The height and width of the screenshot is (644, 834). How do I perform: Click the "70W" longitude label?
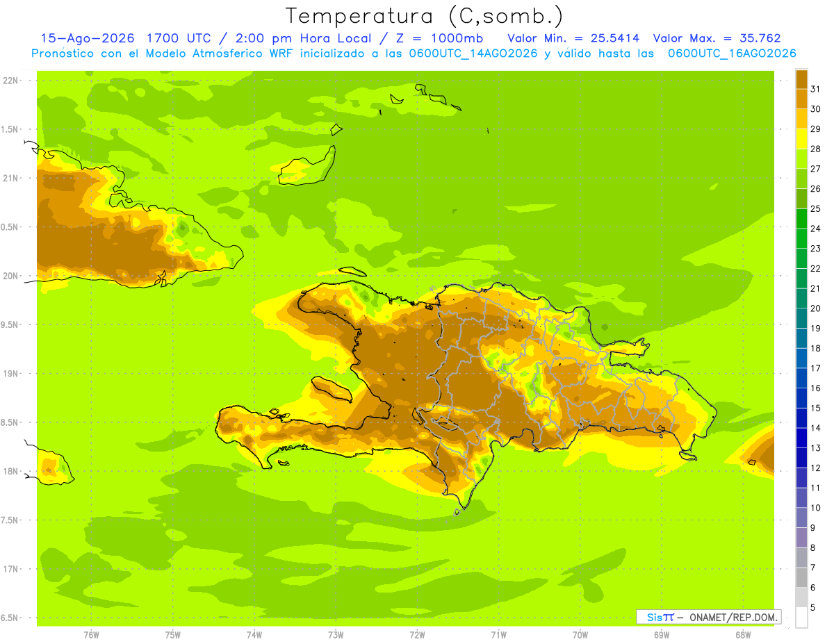point(580,635)
